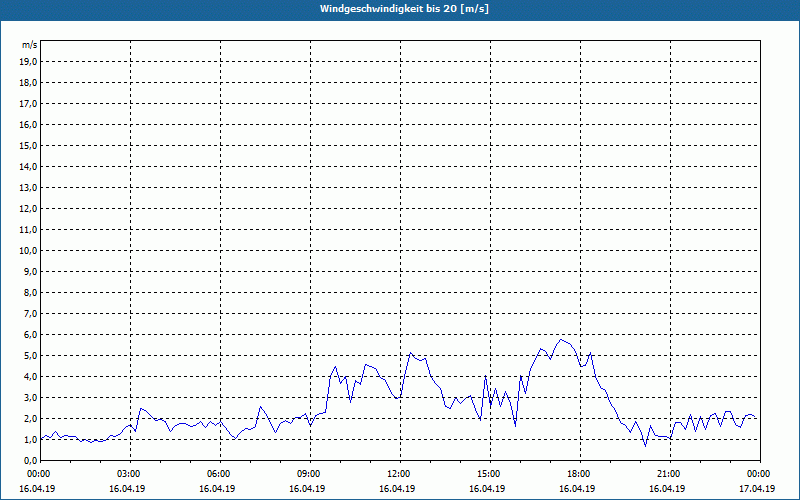Click the 19,0 y-axis label

(x=29, y=62)
